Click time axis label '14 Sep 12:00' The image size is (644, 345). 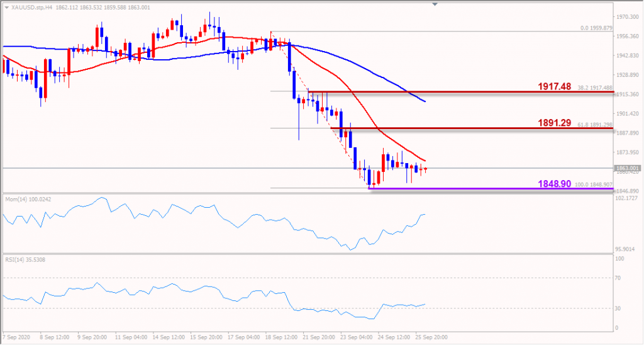point(169,337)
